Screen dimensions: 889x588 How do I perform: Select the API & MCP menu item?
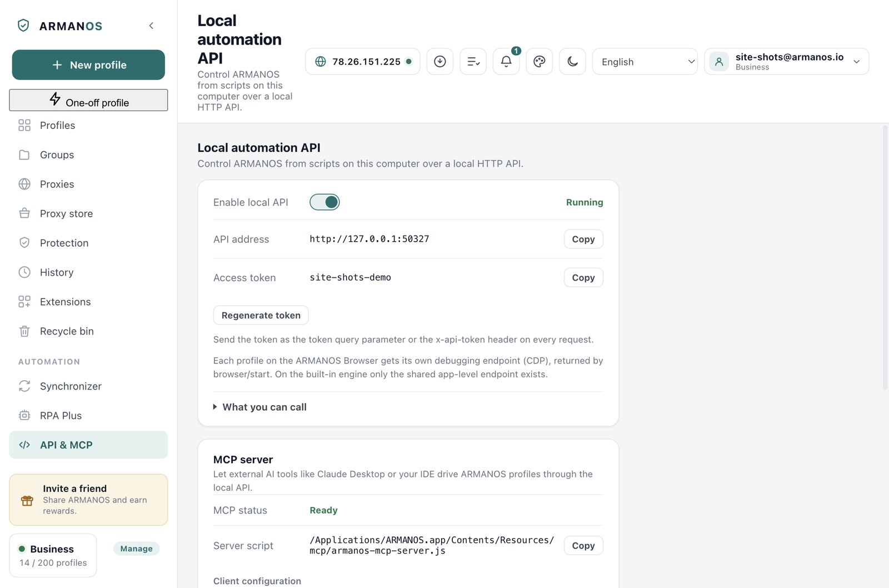tap(88, 445)
